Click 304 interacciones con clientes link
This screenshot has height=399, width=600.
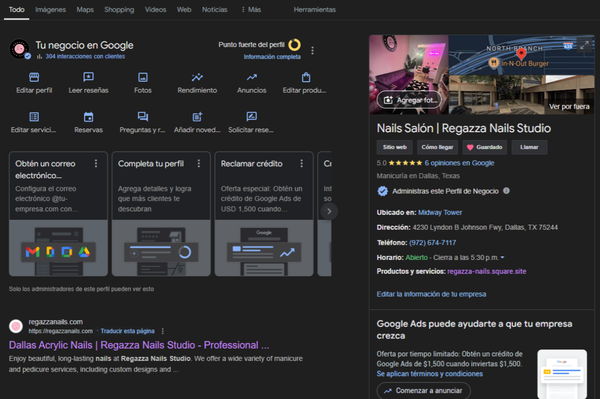[85, 56]
